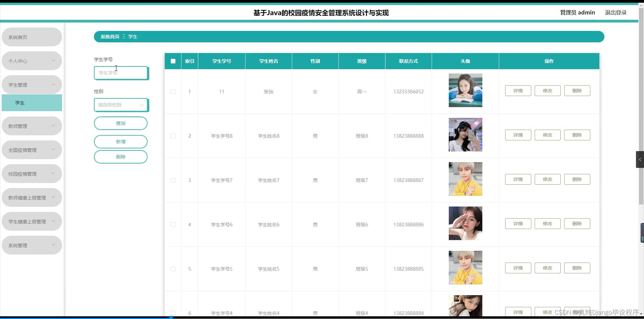644x319 pixels.
Task: Click the 新增 add button
Action: [121, 142]
